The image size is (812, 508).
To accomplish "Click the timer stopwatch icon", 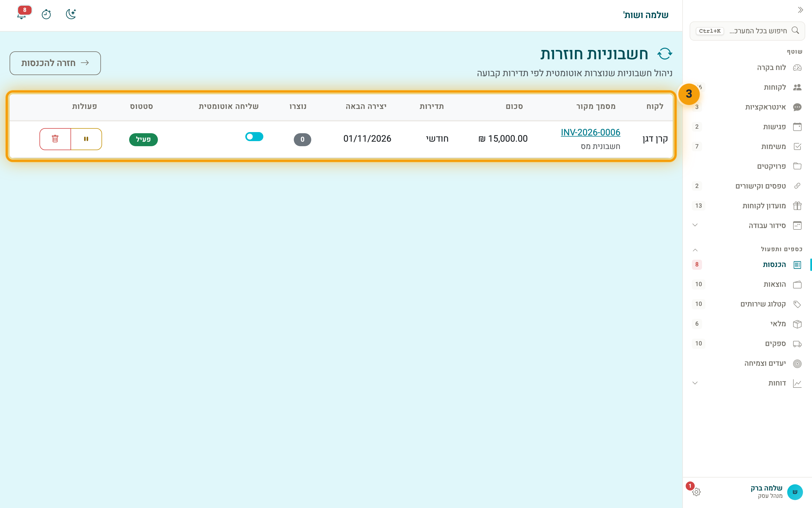I will 46,14.
